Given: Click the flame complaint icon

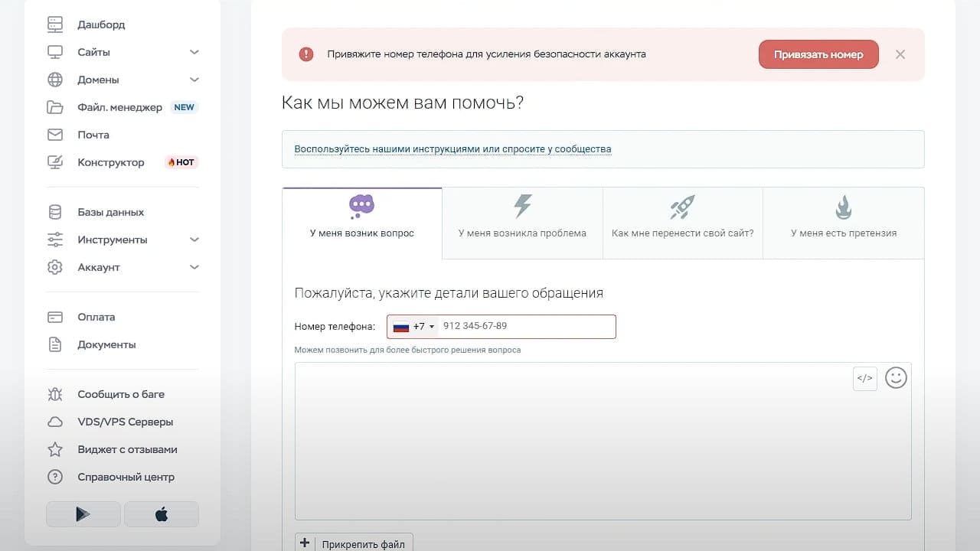Looking at the screenshot, I should [843, 207].
